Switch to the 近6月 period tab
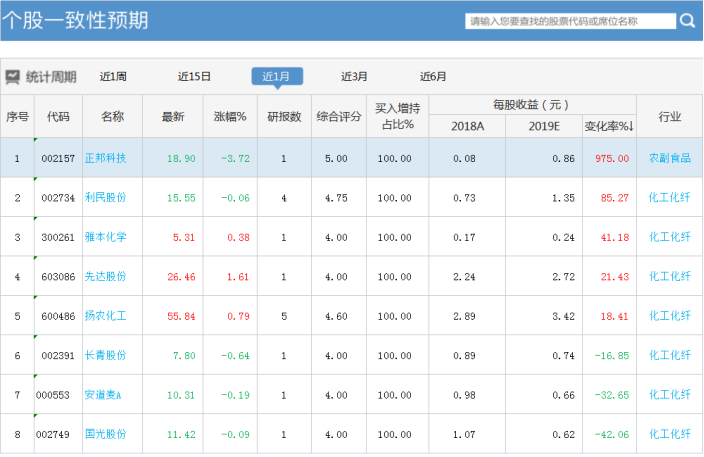Image resolution: width=704 pixels, height=457 pixels. pos(433,76)
